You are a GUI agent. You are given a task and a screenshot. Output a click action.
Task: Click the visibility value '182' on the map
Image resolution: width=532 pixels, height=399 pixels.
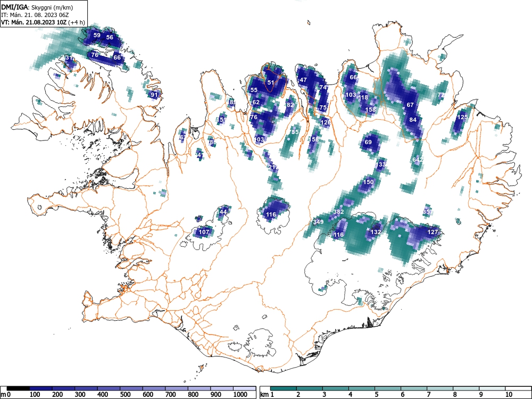point(289,105)
